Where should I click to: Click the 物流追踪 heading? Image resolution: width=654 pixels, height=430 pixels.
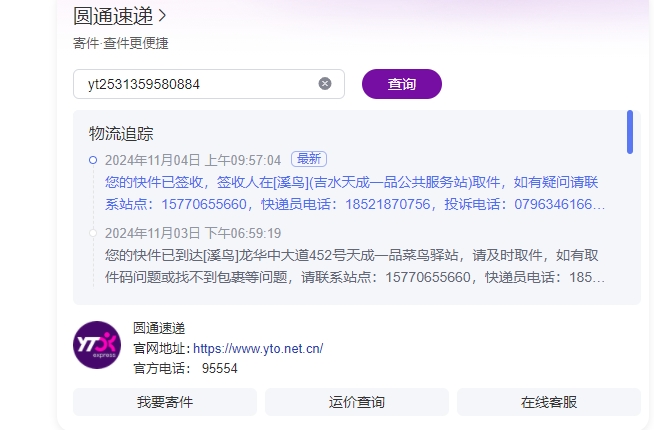point(121,134)
